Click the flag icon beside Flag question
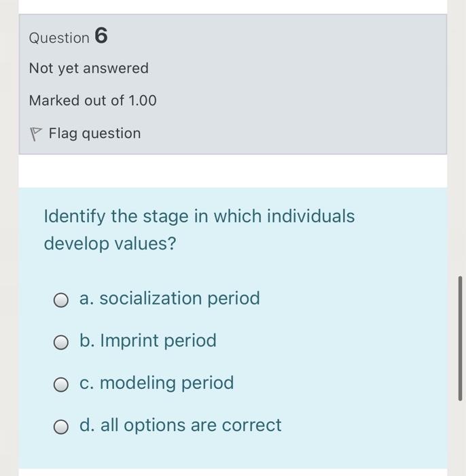 (35, 134)
